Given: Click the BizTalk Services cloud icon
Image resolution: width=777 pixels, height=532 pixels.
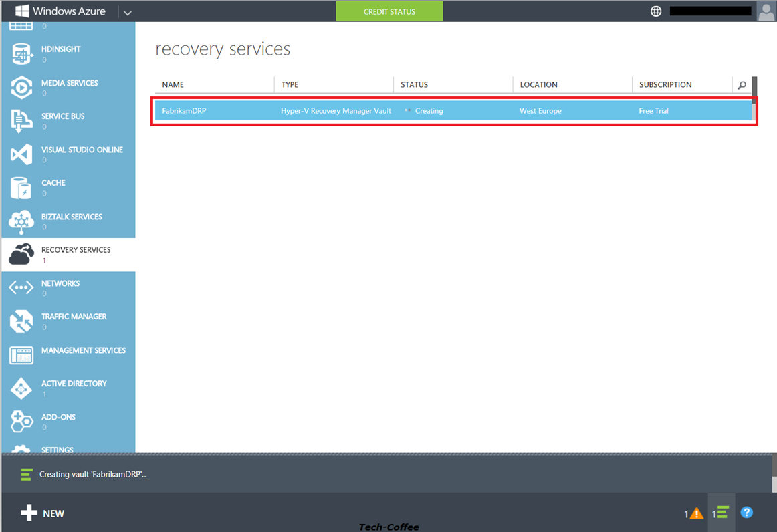Looking at the screenshot, I should (21, 221).
